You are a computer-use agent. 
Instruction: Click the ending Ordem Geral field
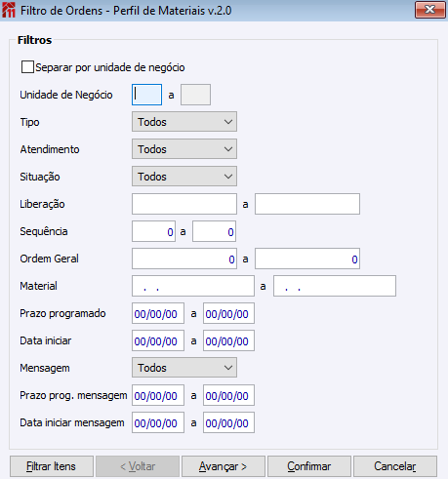tap(307, 259)
